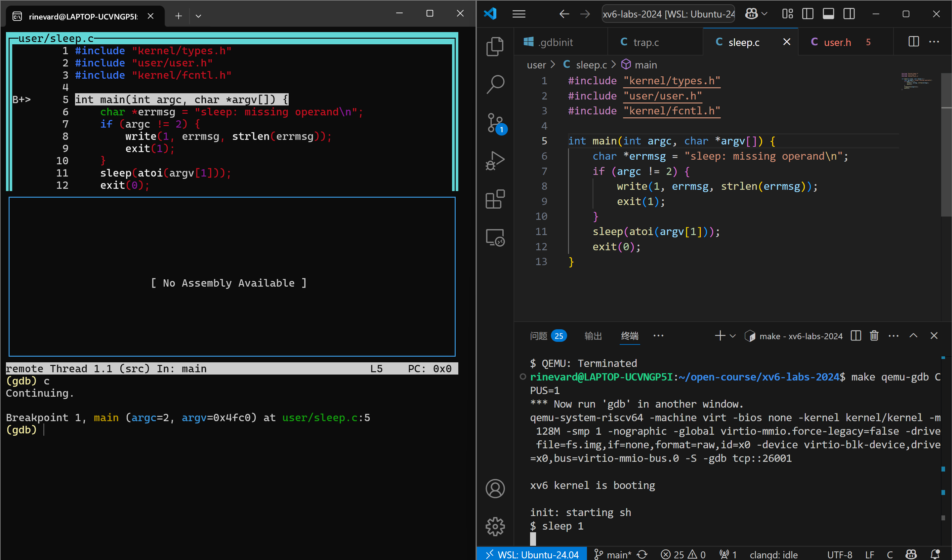The width and height of the screenshot is (952, 560).
Task: Open the Explorer view in the activity bar
Action: tap(494, 47)
